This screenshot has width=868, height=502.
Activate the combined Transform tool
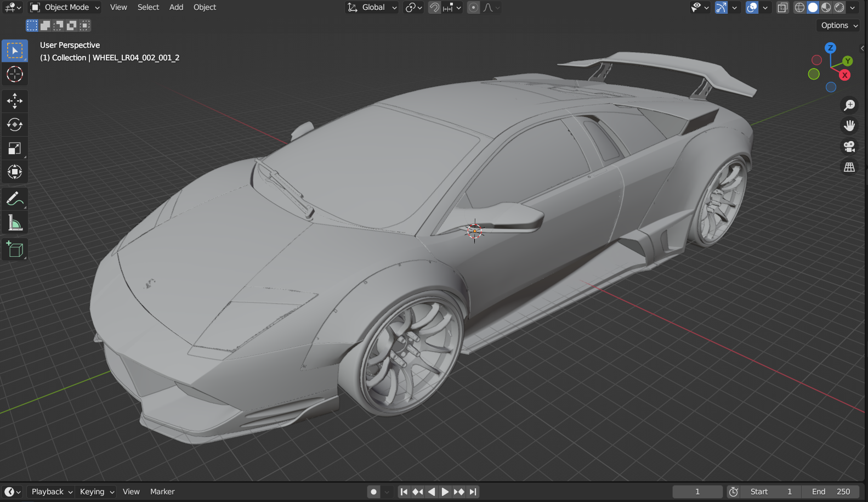click(15, 172)
